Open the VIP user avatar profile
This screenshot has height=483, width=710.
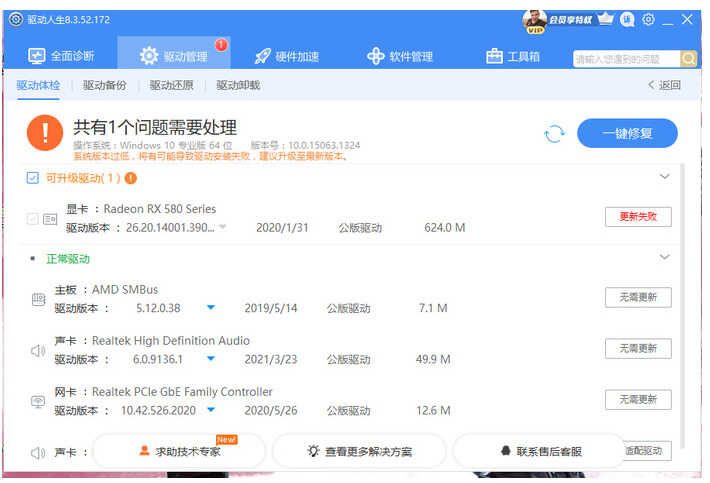[534, 21]
